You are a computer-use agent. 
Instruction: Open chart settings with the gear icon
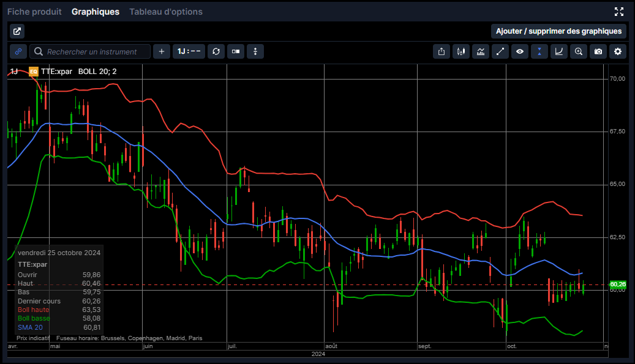tap(618, 51)
